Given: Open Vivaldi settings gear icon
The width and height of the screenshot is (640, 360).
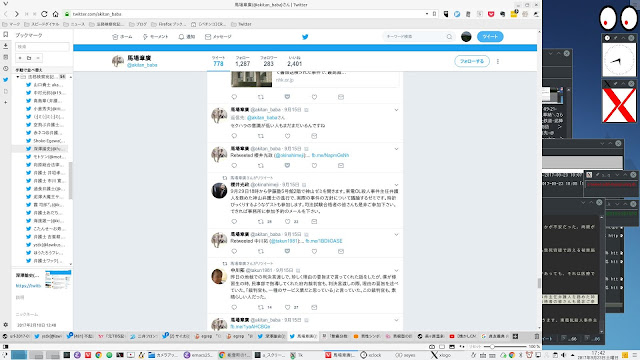Looking at the screenshot, I should click(5, 325).
